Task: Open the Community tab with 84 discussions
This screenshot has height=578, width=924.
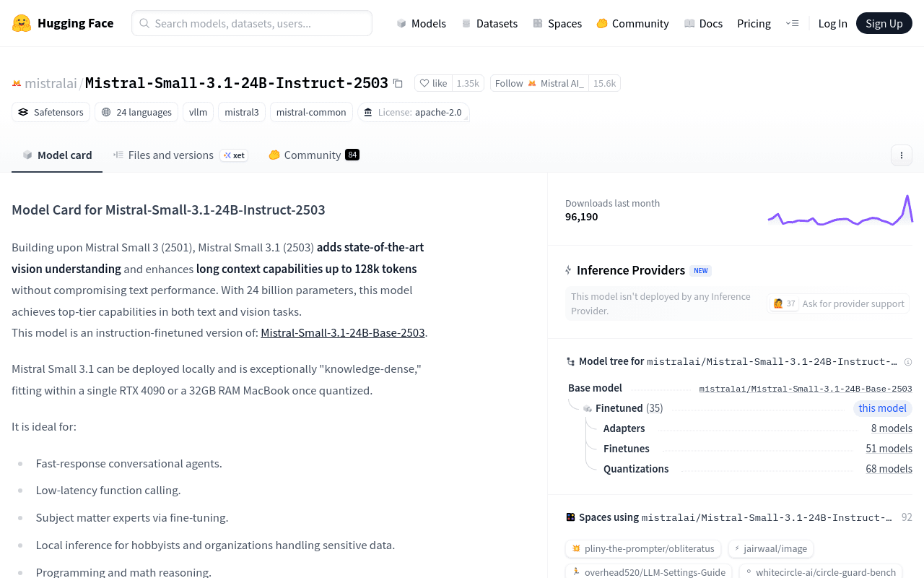Action: click(x=314, y=155)
